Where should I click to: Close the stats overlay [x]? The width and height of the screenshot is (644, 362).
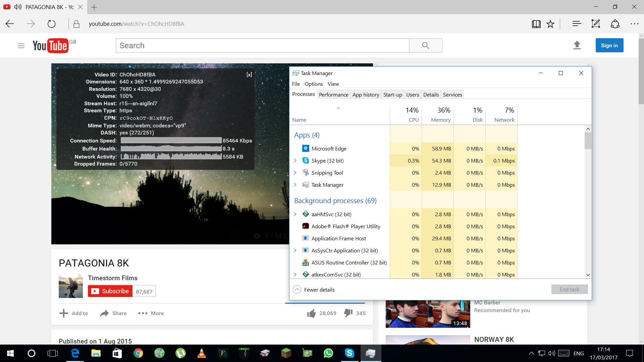click(249, 74)
